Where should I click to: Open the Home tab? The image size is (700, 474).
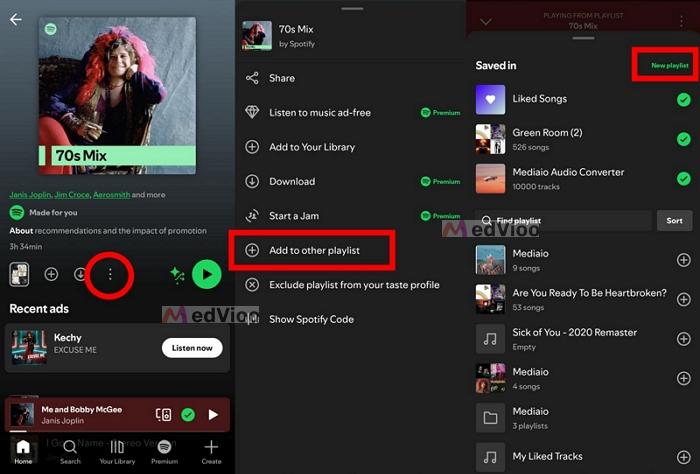[x=23, y=452]
